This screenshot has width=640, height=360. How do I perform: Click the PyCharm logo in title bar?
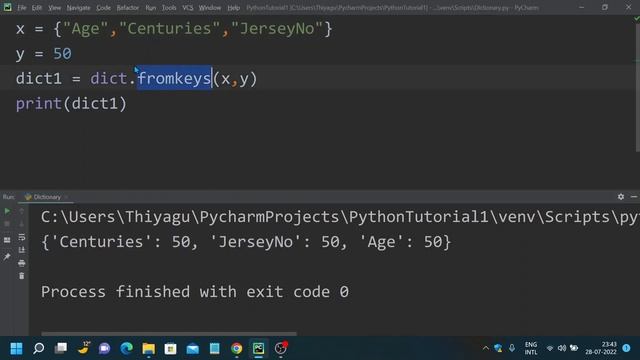tap(7, 7)
